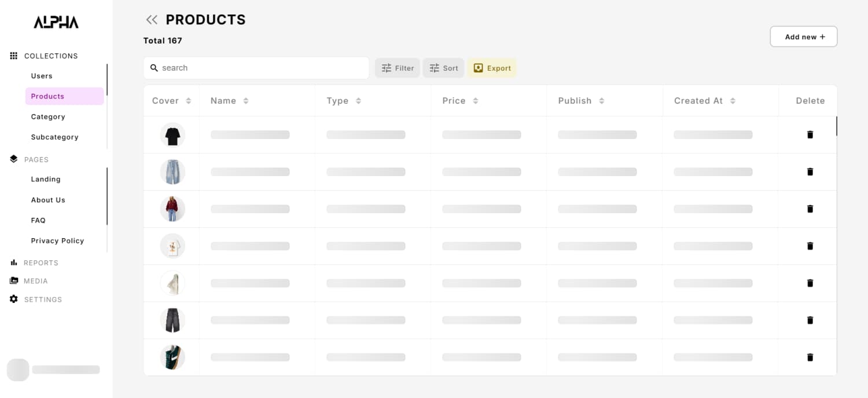Viewport: 868px width, 398px height.
Task: Open the Subcategory collection
Action: pyautogui.click(x=54, y=137)
